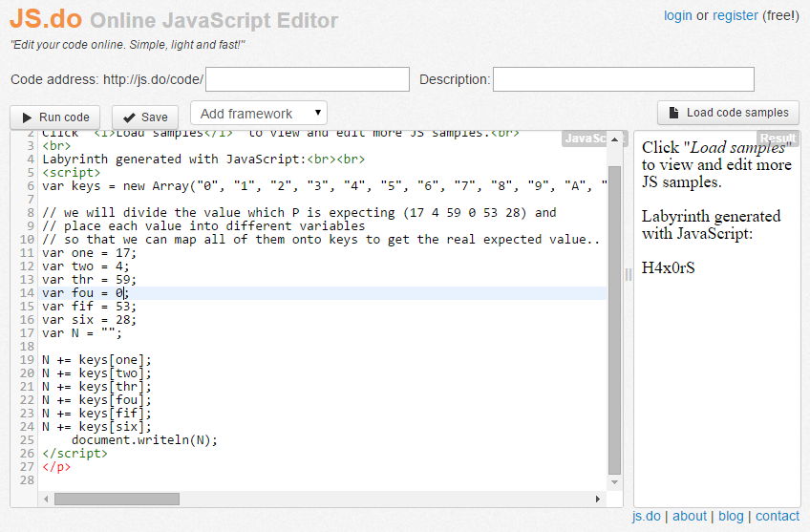
Task: Click the JS.do logo
Action: click(x=46, y=18)
